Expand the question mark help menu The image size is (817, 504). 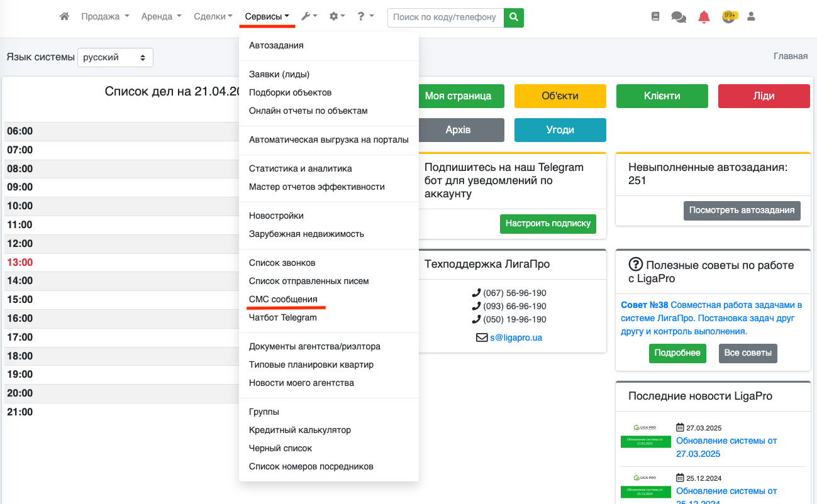click(x=365, y=17)
